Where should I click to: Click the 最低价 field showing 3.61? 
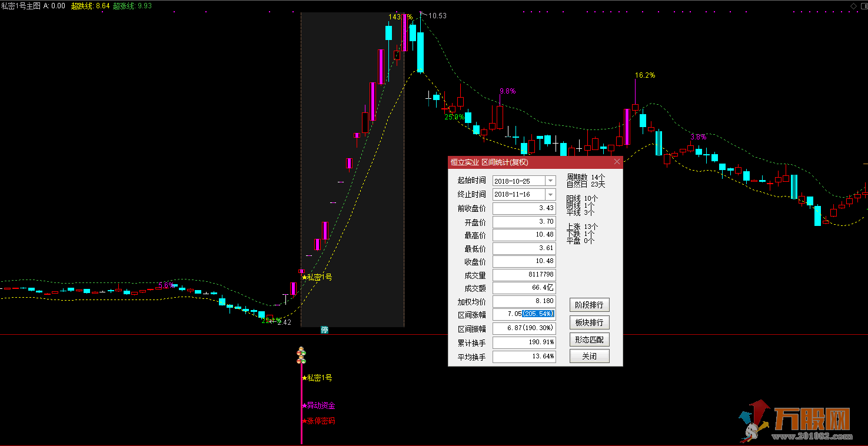tap(524, 248)
